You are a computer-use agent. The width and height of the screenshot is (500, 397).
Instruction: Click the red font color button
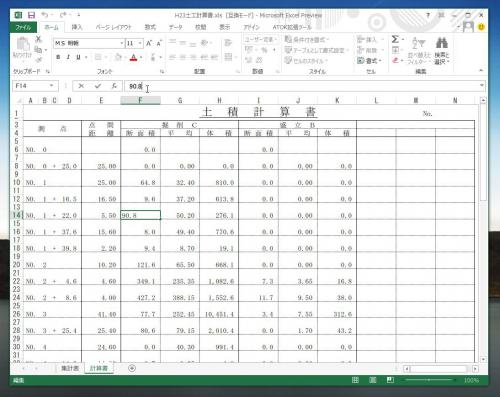[134, 57]
